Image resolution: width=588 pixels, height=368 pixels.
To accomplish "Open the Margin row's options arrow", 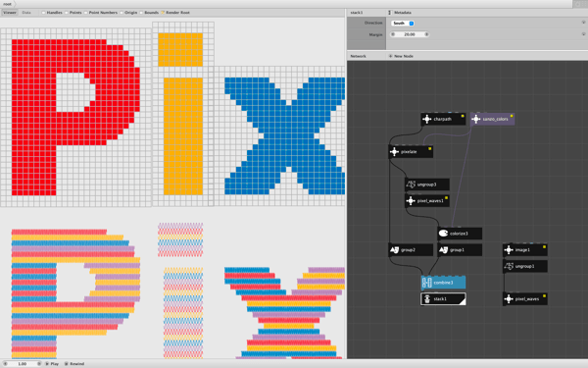I will pos(583,34).
